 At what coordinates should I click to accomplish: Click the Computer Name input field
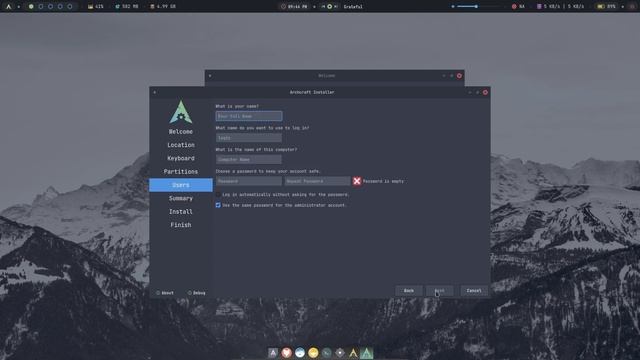pyautogui.click(x=249, y=159)
